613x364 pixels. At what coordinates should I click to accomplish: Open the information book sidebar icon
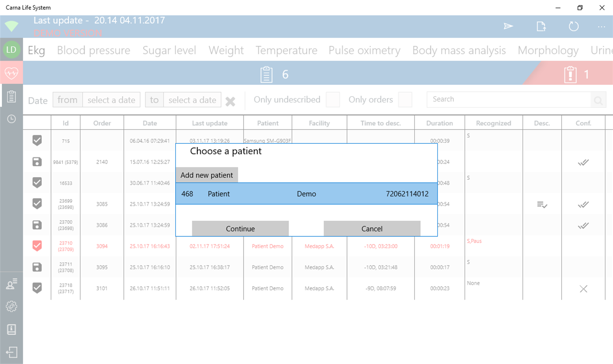[x=12, y=329]
